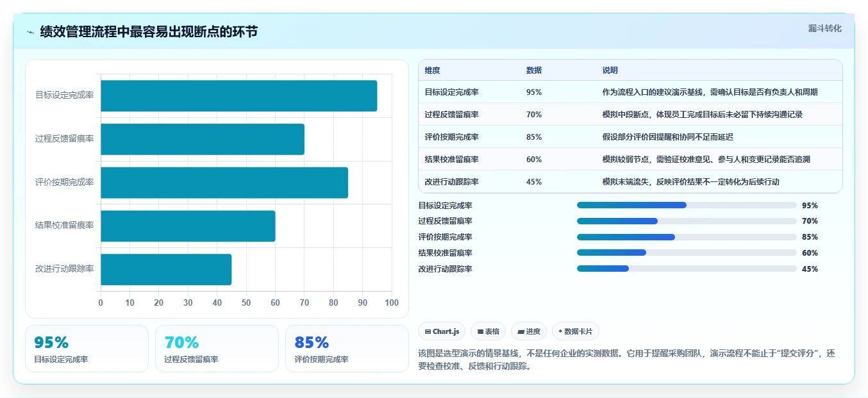The width and height of the screenshot is (868, 398).
Task: Click the 60% value in the table
Action: coord(534,160)
